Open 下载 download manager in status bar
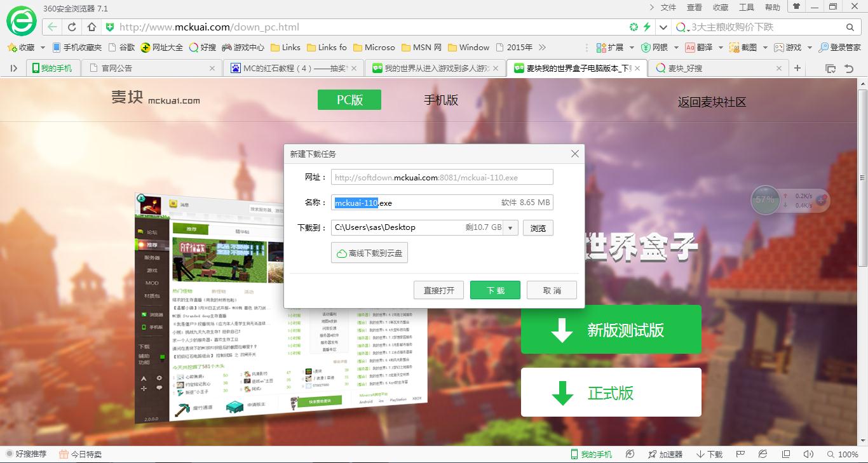 click(709, 454)
